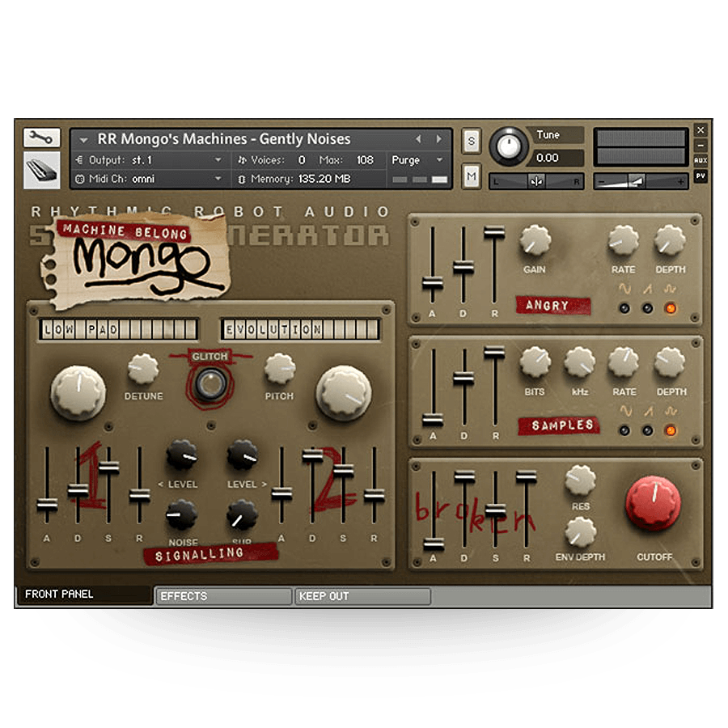Screen dimensions: 728x728
Task: Switch to the FRONT PANEL tab
Action: pyautogui.click(x=85, y=595)
